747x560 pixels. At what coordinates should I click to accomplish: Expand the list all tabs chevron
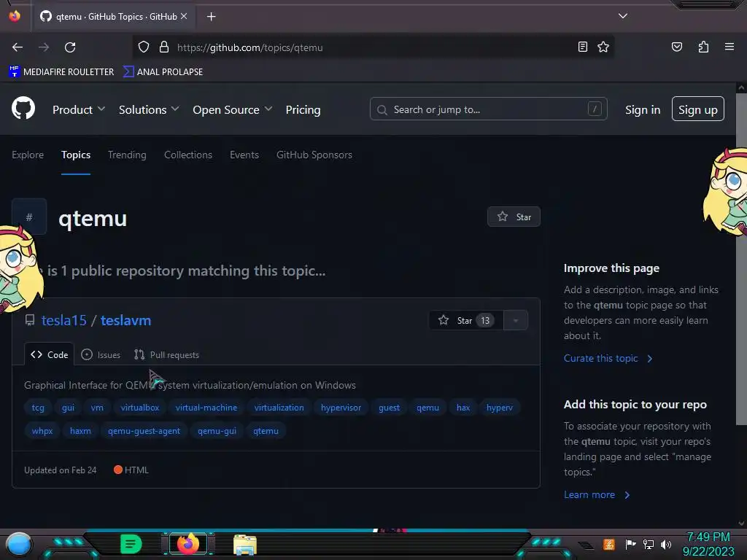[623, 16]
